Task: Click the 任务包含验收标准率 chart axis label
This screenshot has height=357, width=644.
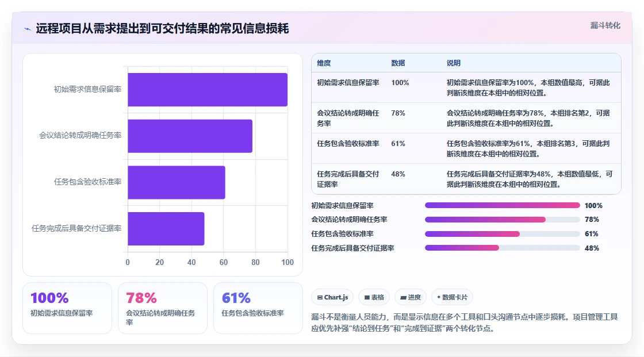Action: [x=87, y=182]
